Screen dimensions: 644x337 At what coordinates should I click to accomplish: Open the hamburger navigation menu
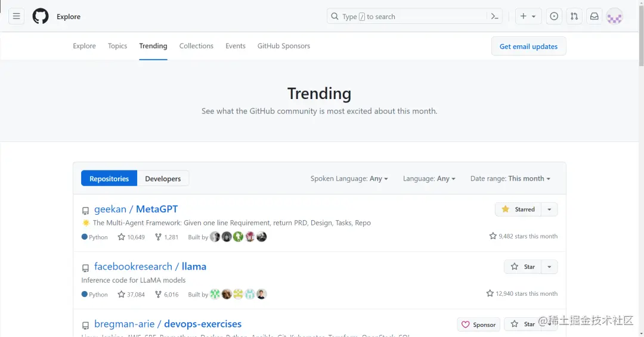(x=17, y=17)
